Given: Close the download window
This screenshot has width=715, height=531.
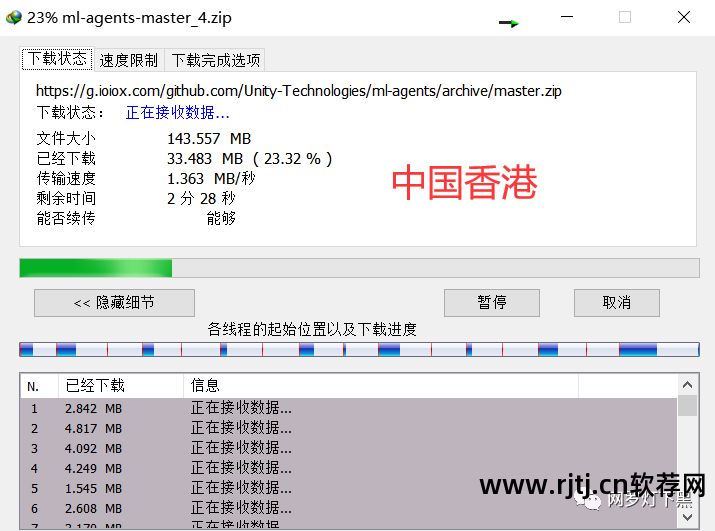Looking at the screenshot, I should click(x=684, y=17).
